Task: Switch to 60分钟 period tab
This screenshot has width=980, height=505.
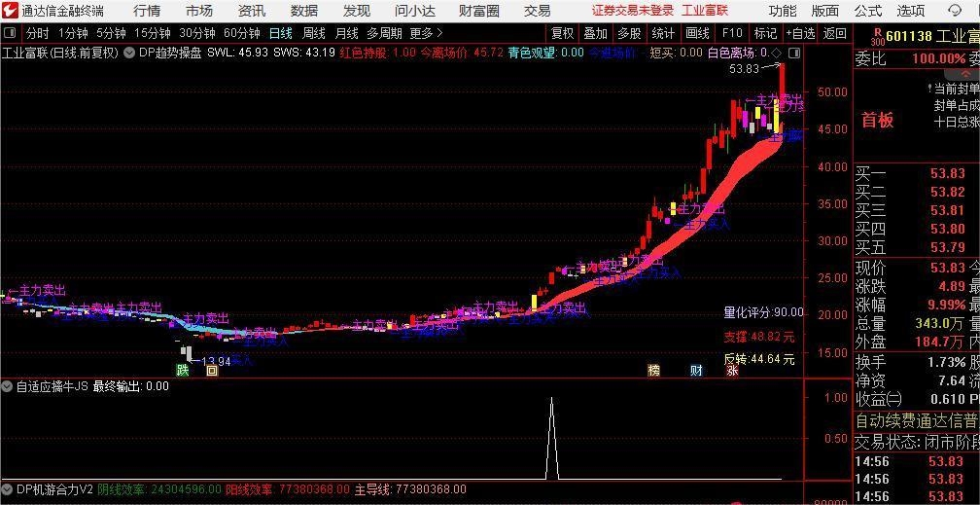Action: click(x=242, y=33)
